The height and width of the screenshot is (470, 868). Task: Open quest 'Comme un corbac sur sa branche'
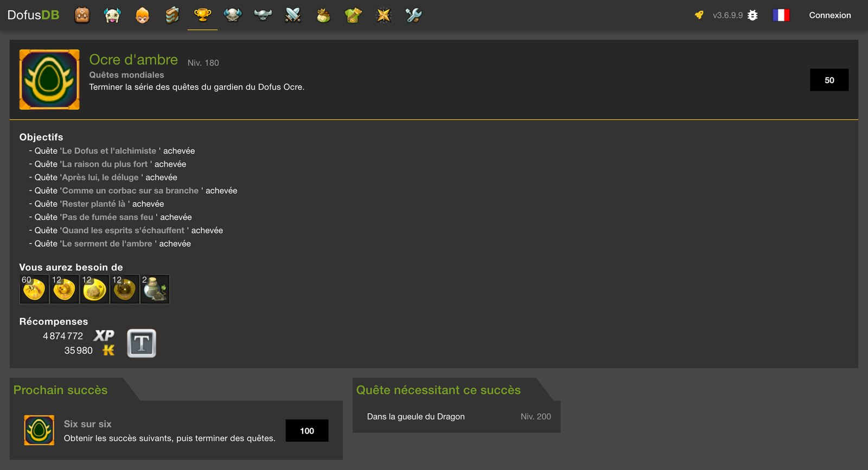tap(130, 190)
